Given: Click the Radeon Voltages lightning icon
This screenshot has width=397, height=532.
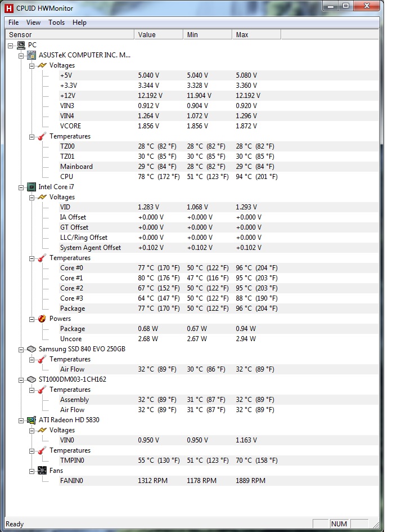Looking at the screenshot, I should [x=42, y=430].
